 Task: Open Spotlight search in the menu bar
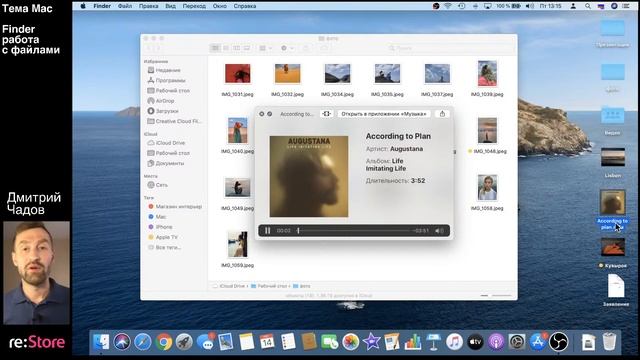tap(588, 6)
